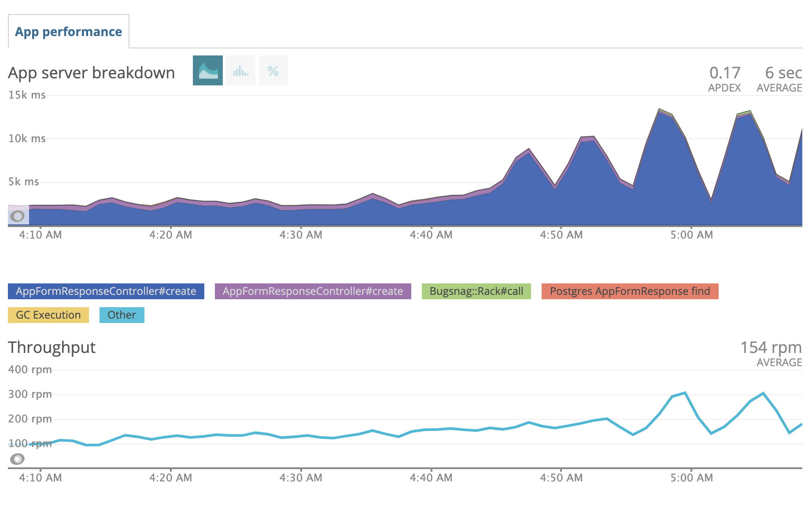Click the Throughput chart heading
This screenshot has width=812, height=514.
pyautogui.click(x=52, y=348)
